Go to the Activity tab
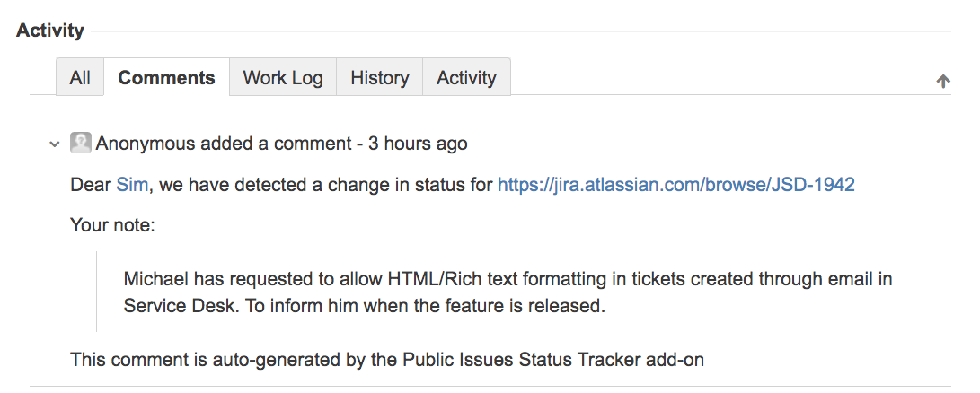The image size is (980, 393). pyautogui.click(x=466, y=78)
